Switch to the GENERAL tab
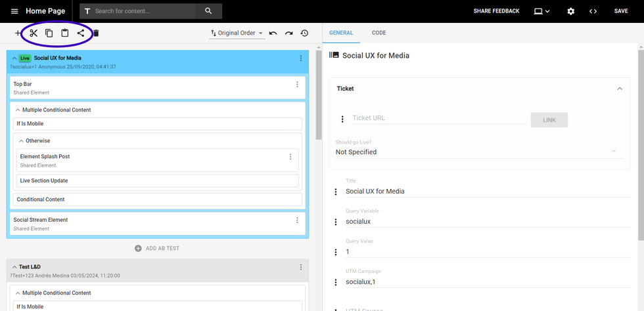644x311 pixels. (x=341, y=33)
